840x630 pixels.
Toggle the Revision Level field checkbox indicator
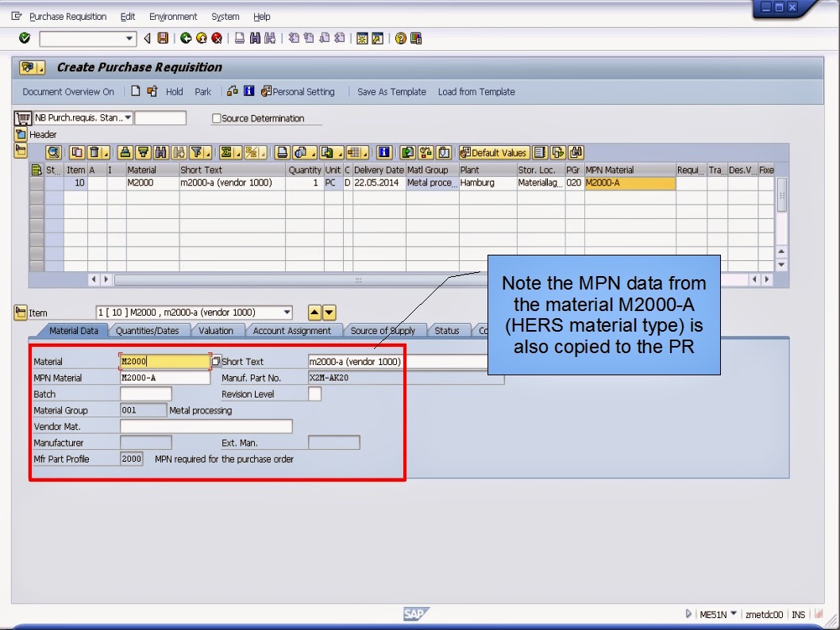coord(315,394)
